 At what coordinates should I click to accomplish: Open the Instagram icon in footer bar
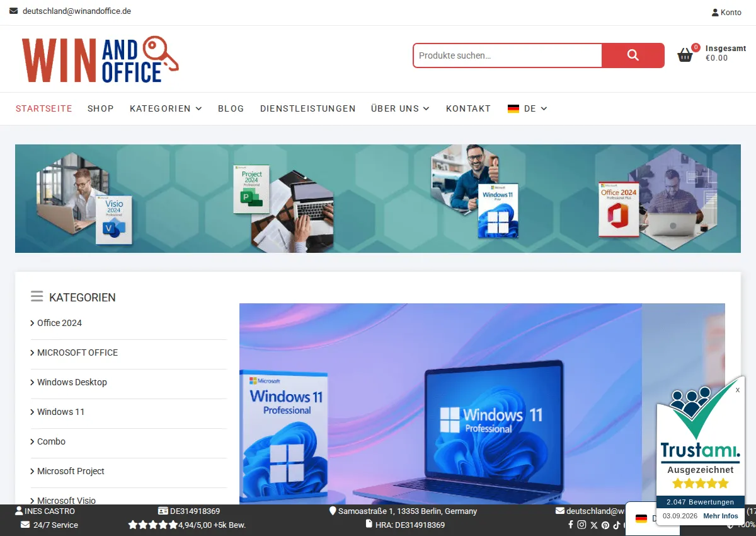pyautogui.click(x=582, y=525)
